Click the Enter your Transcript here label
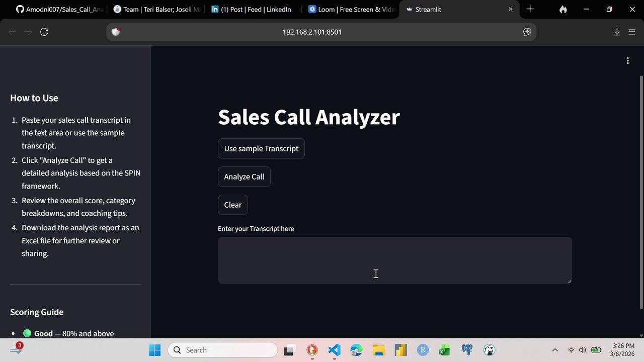644x362 pixels. click(256, 229)
